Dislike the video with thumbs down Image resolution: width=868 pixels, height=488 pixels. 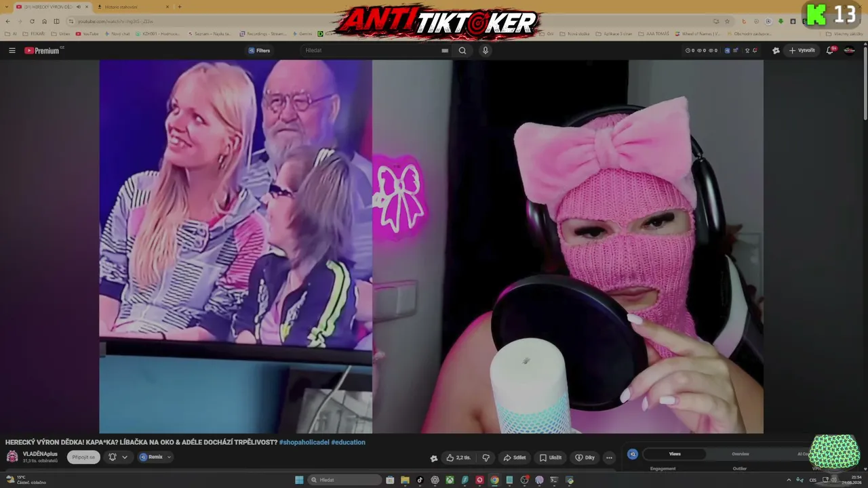tap(486, 457)
